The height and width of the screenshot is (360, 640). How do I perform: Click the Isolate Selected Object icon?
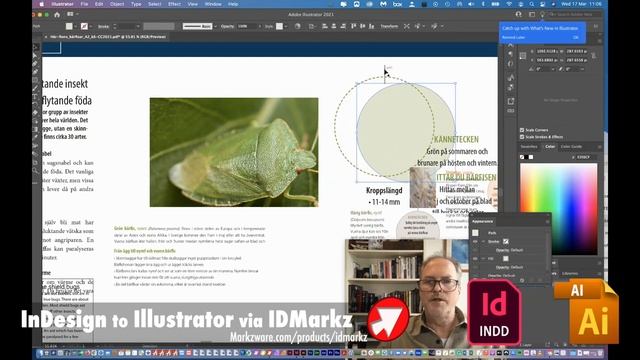(x=407, y=26)
